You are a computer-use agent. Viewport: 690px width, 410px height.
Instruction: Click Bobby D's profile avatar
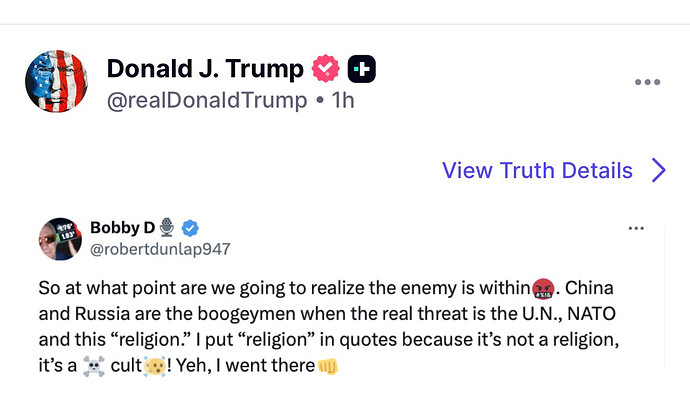[59, 238]
